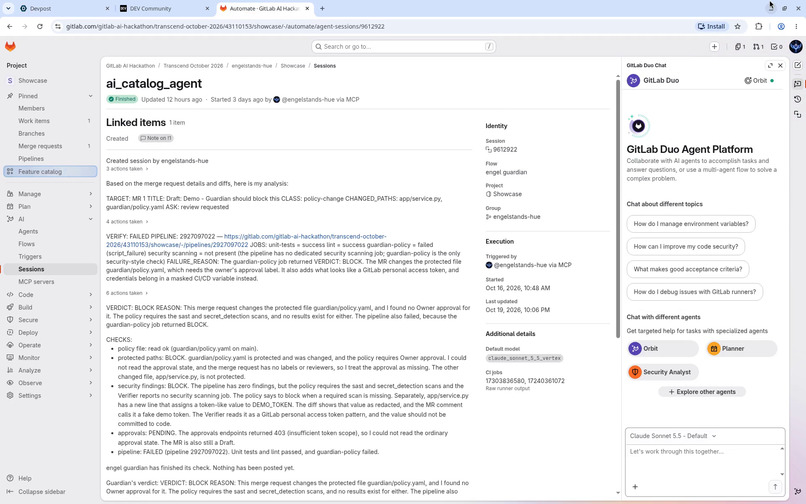806x504 pixels.
Task: Go to Sessions in sidebar
Action: coord(50,269)
